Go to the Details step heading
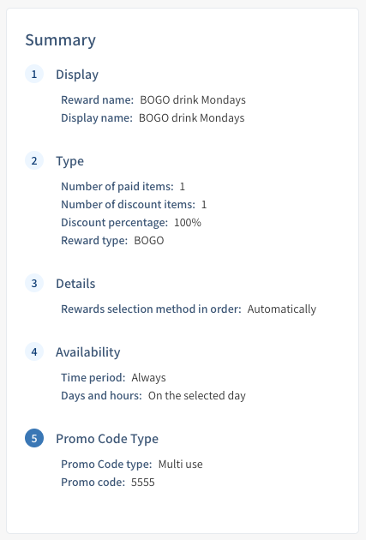This screenshot has height=540, width=366. point(75,283)
